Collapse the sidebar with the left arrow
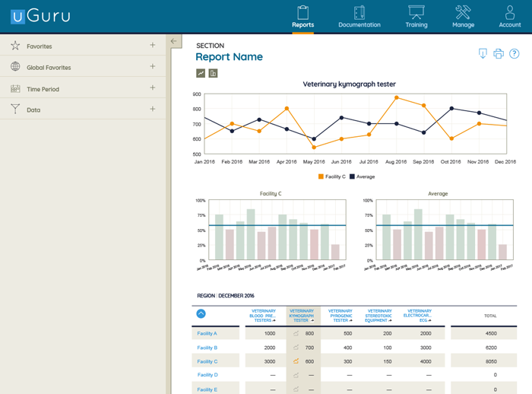Screen dimensions: 532x394 174,41
